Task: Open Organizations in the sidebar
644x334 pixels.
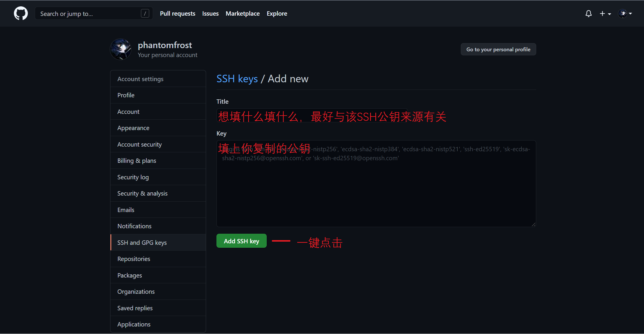Action: 158,292
